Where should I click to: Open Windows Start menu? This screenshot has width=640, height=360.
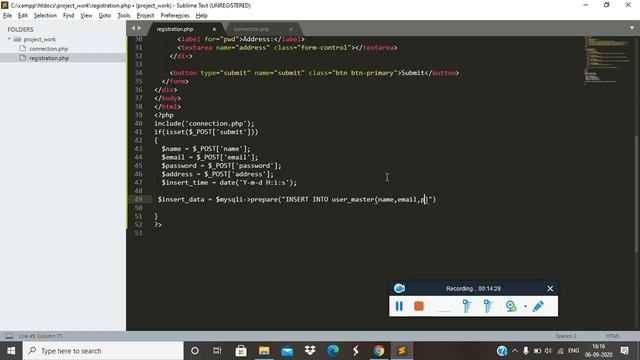pos(11,351)
